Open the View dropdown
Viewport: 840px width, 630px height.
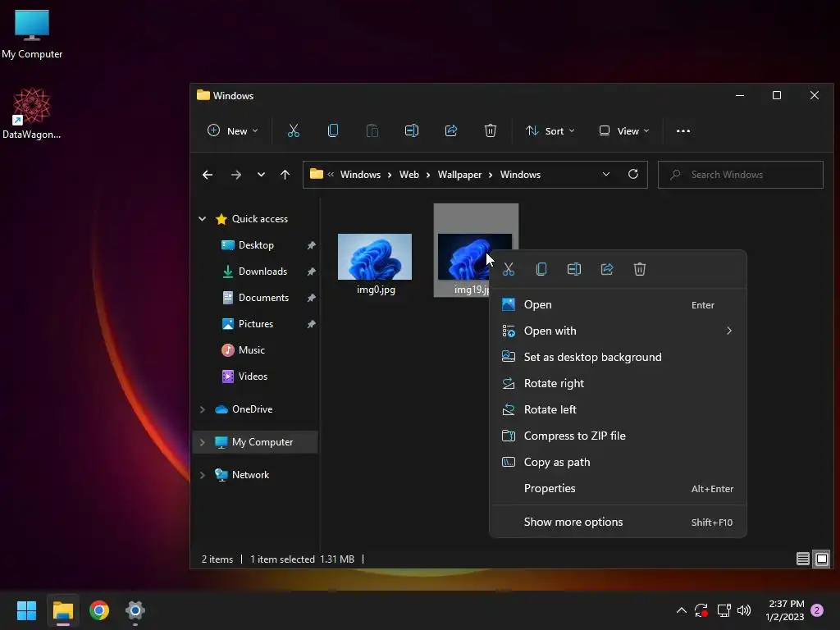(624, 130)
